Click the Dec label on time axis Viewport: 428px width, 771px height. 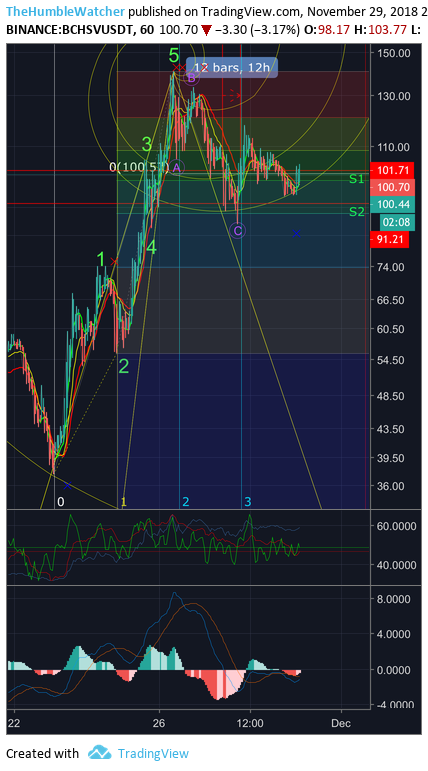coord(341,723)
